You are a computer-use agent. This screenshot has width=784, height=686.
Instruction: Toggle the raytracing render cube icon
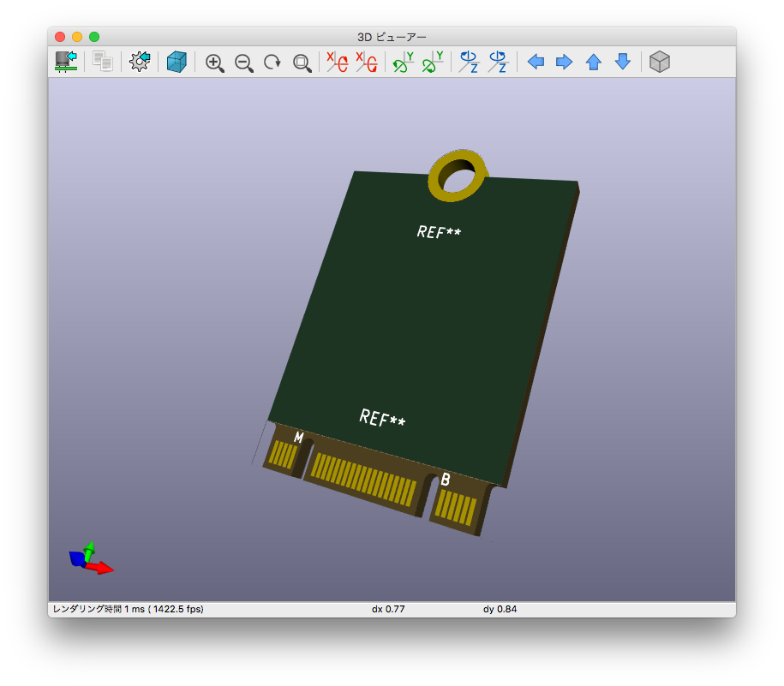(x=177, y=62)
